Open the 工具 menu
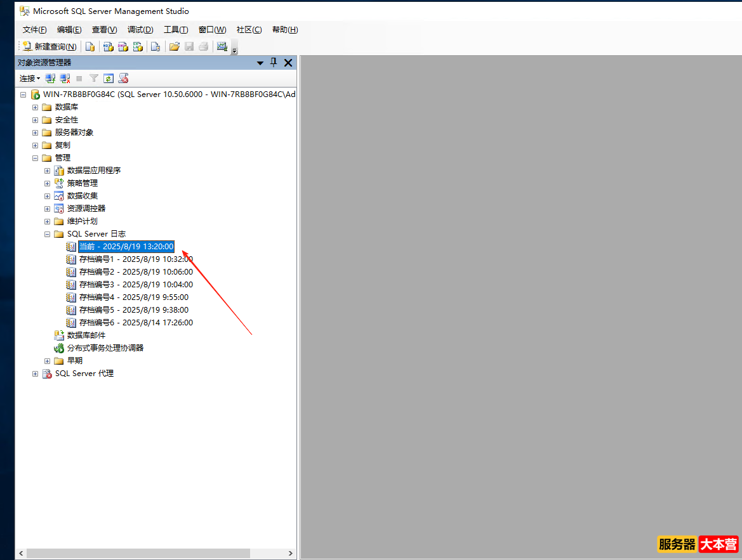Viewport: 742px width, 560px height. click(176, 29)
